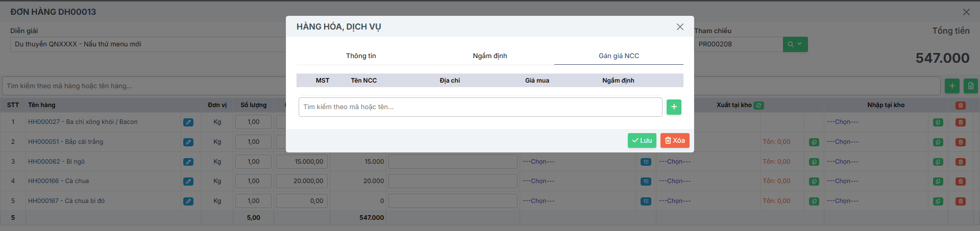Image resolution: width=980 pixels, height=231 pixels.
Task: Click the green Excel export icon
Action: 971,86
